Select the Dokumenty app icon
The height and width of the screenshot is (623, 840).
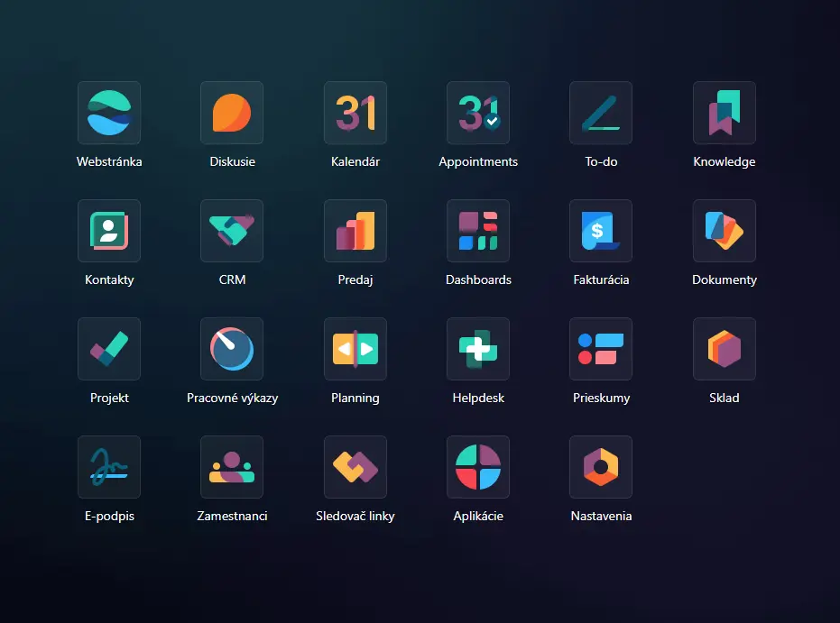(725, 231)
